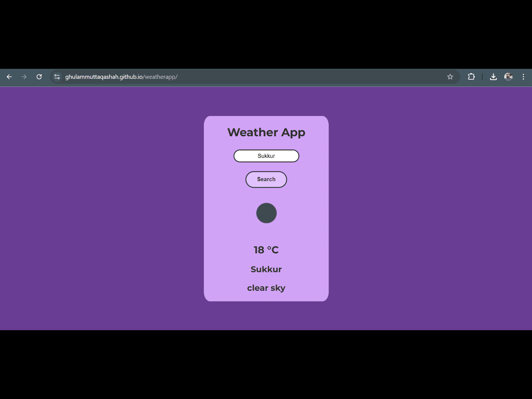Reload the weather app page
532x399 pixels.
pos(39,77)
